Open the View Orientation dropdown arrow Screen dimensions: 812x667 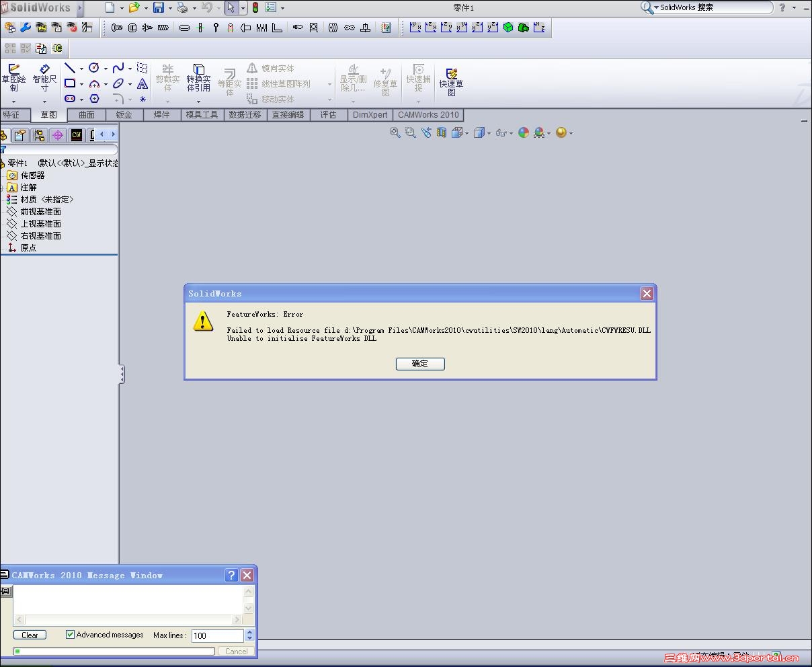(x=466, y=133)
